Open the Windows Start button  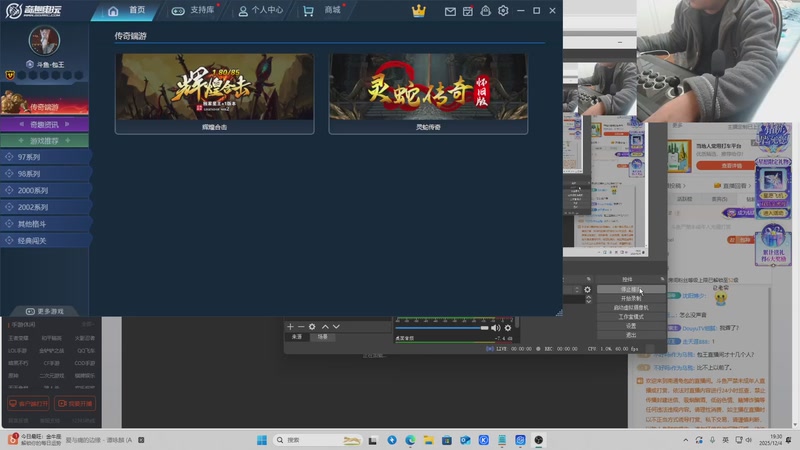262,440
